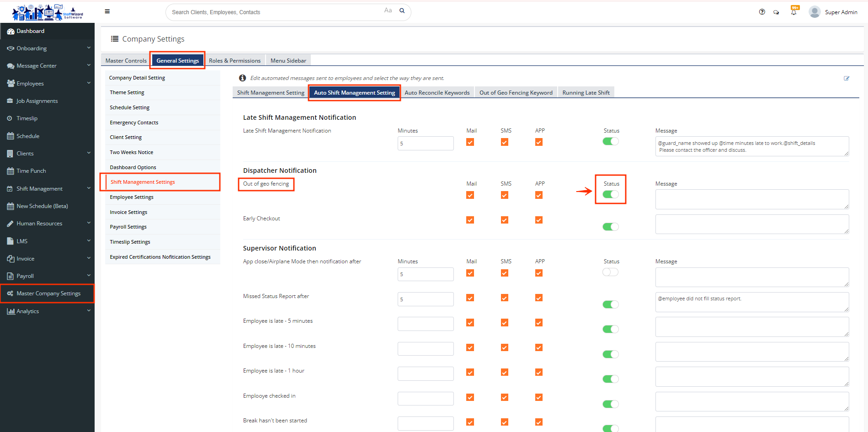This screenshot has width=868, height=432.
Task: Click the New Schedule (Beta) icon
Action: tap(10, 206)
